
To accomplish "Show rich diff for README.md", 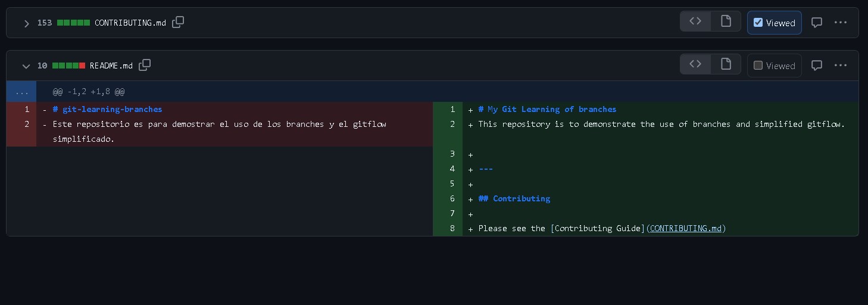I will [726, 64].
